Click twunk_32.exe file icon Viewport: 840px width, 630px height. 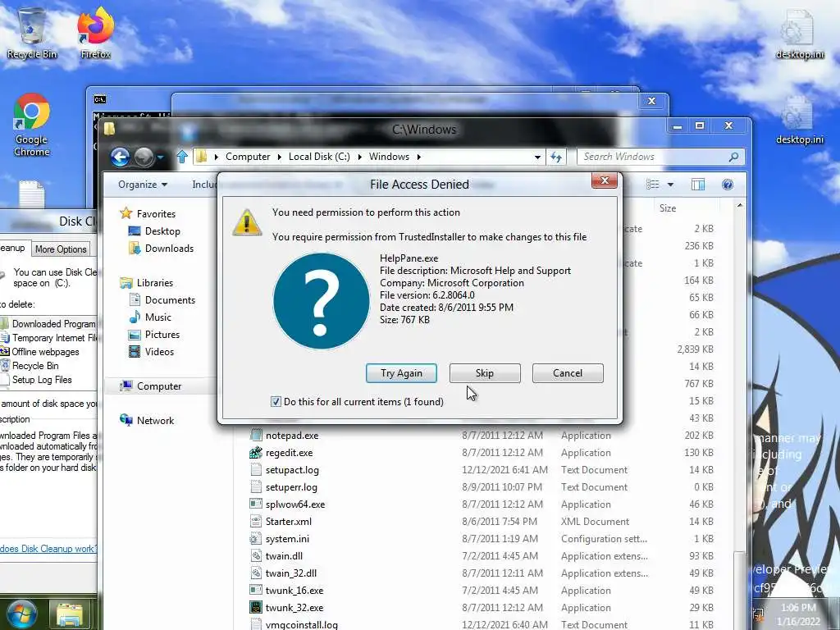tap(256, 608)
